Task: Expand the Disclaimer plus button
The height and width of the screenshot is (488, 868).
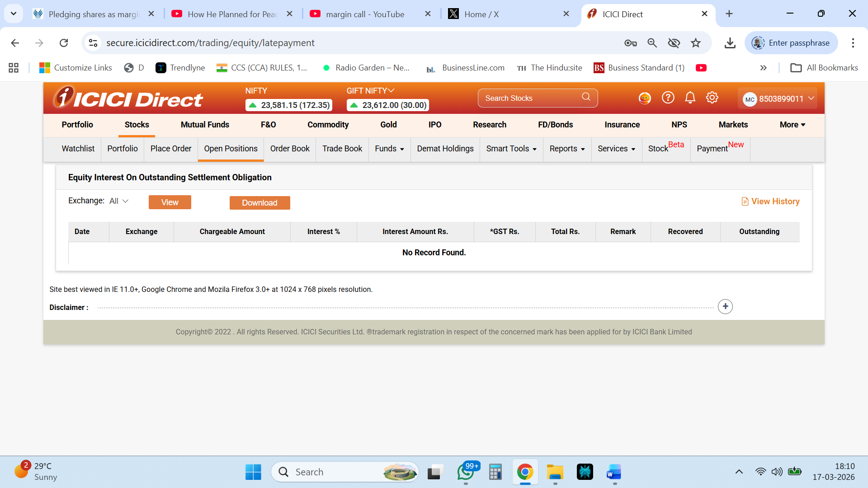Action: click(725, 307)
